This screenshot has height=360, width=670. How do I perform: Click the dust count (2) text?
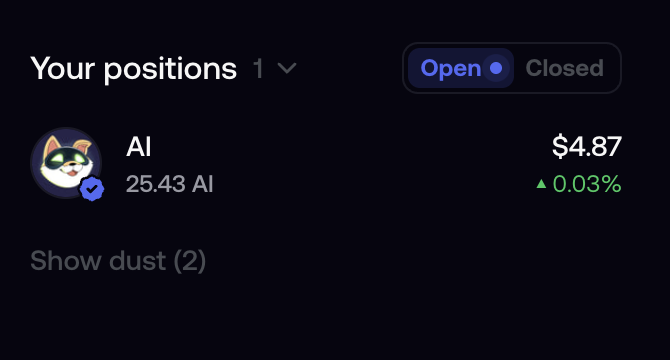coord(190,261)
